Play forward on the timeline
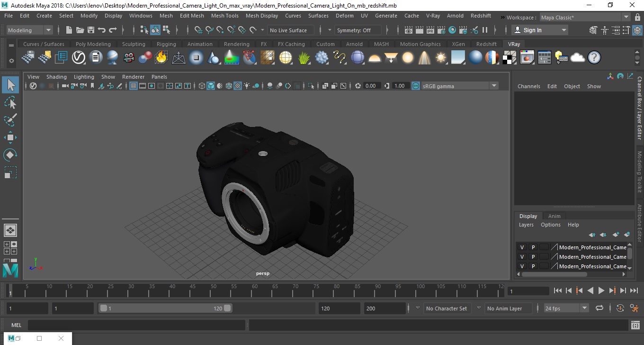Screen dimensions: 644x345 601,291
